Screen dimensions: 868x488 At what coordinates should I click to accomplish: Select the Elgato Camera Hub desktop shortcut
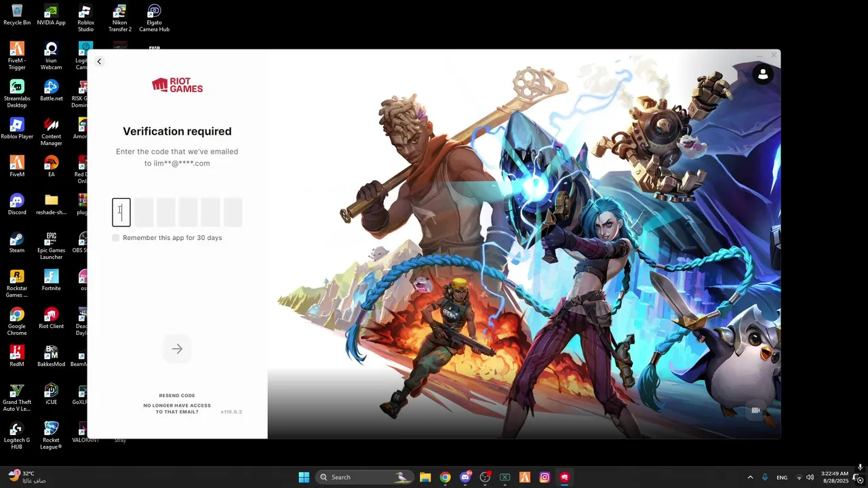pyautogui.click(x=154, y=18)
